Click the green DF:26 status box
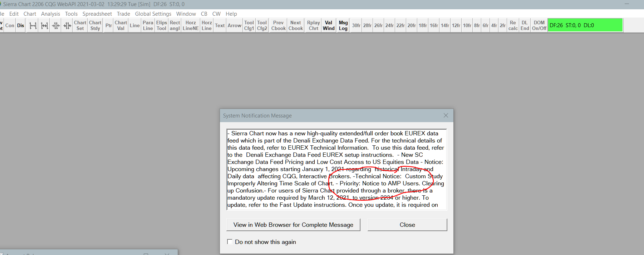 585,25
